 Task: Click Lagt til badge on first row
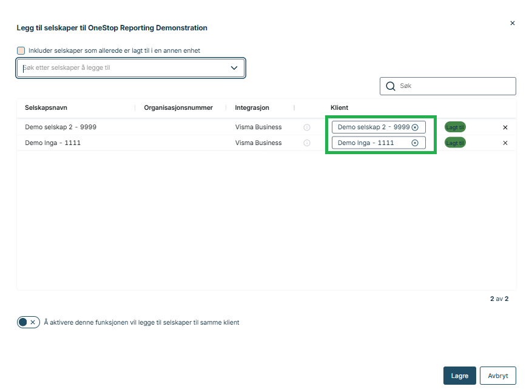tap(455, 127)
